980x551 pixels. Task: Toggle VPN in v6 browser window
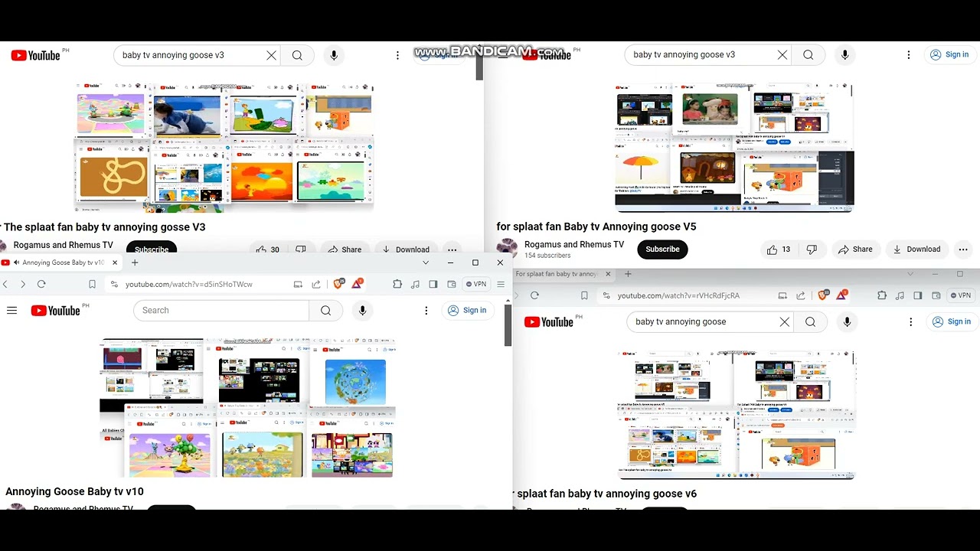point(962,295)
